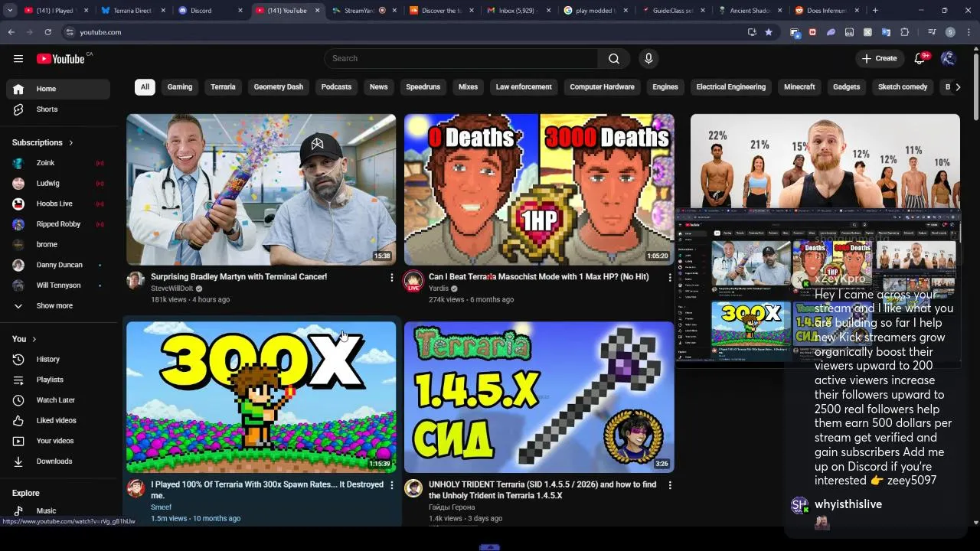Filter by the Computer Hardware chip

tap(603, 87)
